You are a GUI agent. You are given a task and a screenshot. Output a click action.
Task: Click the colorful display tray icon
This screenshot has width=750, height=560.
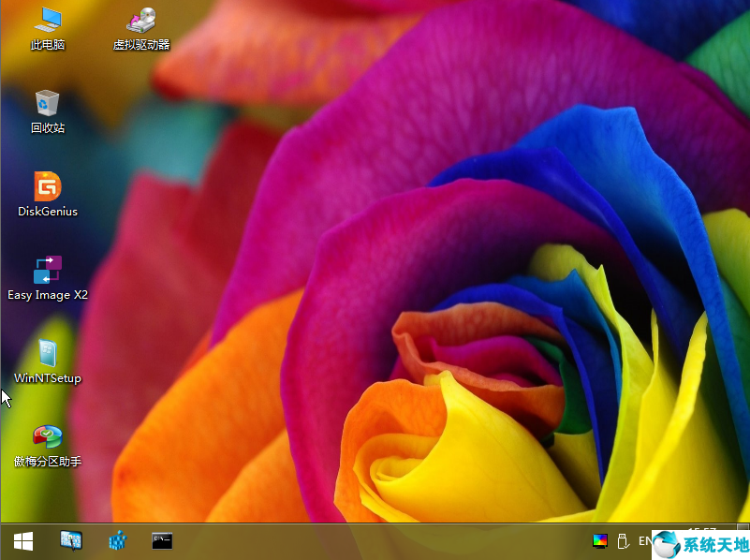(599, 540)
